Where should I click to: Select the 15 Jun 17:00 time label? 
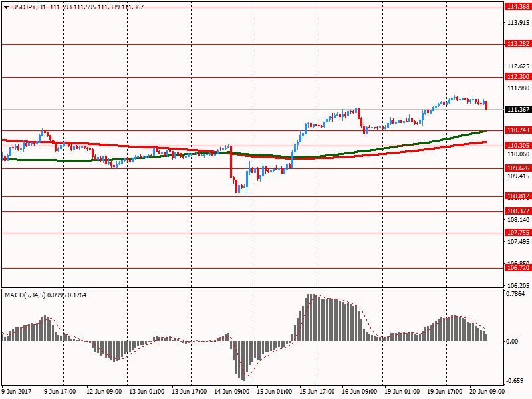[x=317, y=392]
